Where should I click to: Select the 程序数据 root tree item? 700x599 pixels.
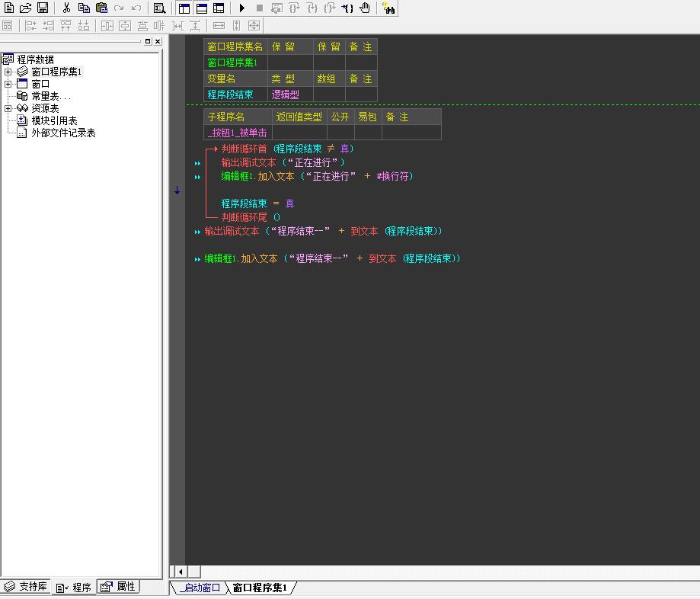click(35, 59)
